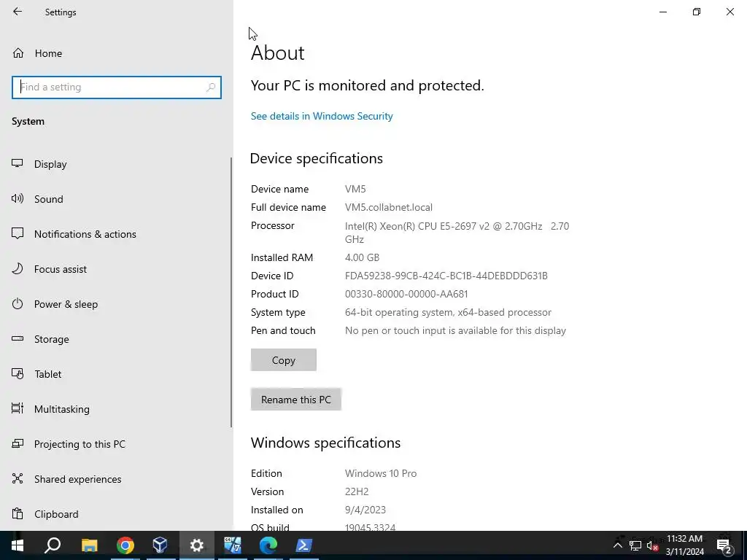Show hidden system tray icons
This screenshot has width=747, height=560.
617,545
